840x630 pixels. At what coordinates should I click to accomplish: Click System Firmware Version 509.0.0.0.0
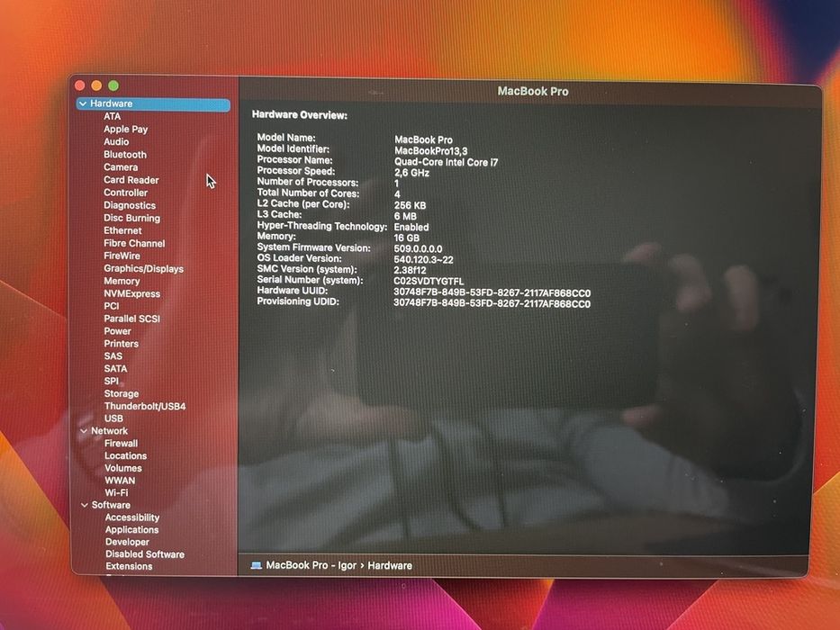click(418, 248)
